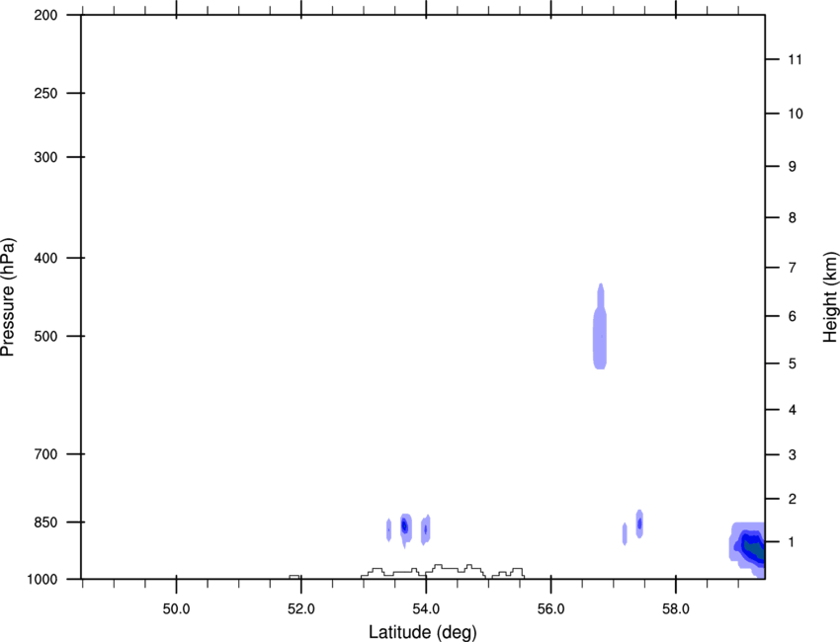The width and height of the screenshot is (840, 642).
Task: Select the 1000 pressure tick label
Action: [42, 580]
